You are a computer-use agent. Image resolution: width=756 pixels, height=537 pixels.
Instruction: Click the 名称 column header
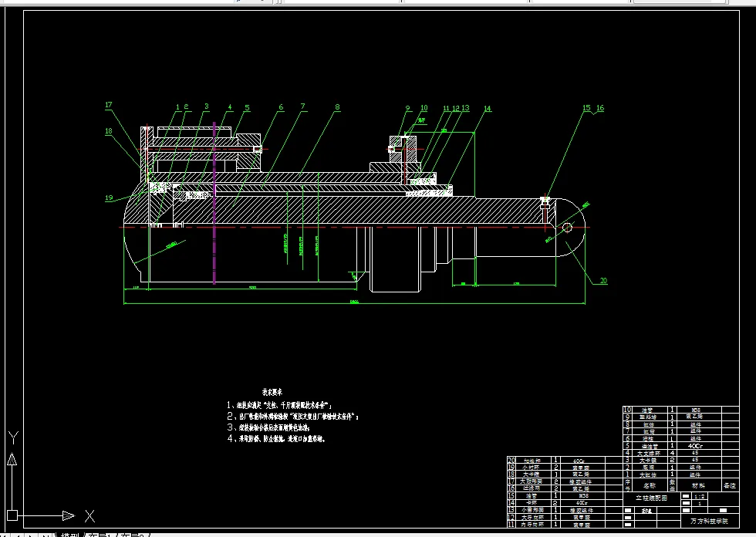pyautogui.click(x=650, y=485)
